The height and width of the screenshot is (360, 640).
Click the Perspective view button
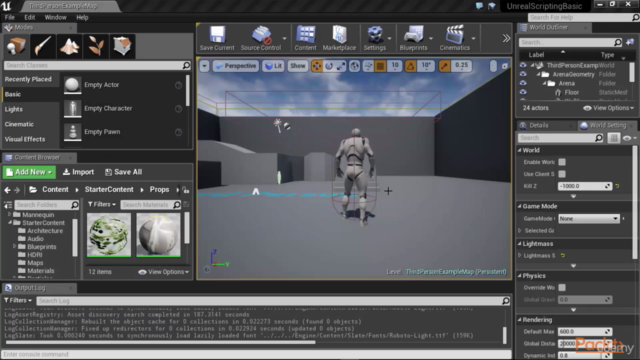236,66
